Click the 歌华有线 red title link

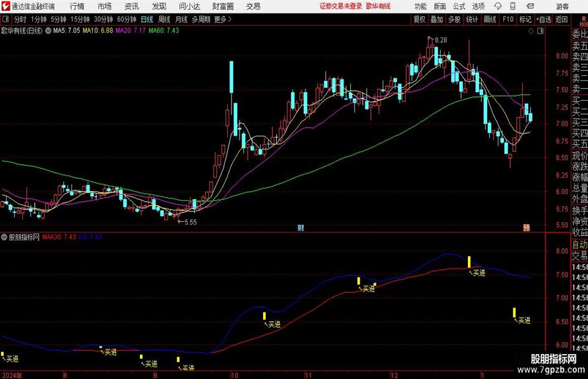(378, 6)
